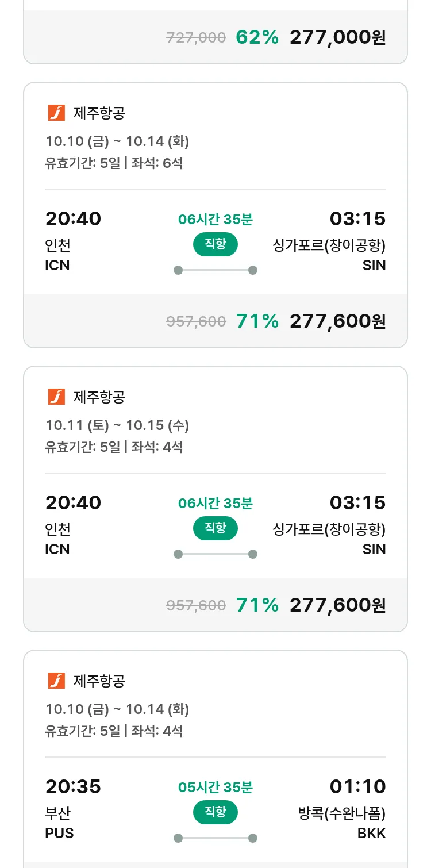Open 제주항공 name on Busan flight card
431x868 pixels.
pos(99,681)
